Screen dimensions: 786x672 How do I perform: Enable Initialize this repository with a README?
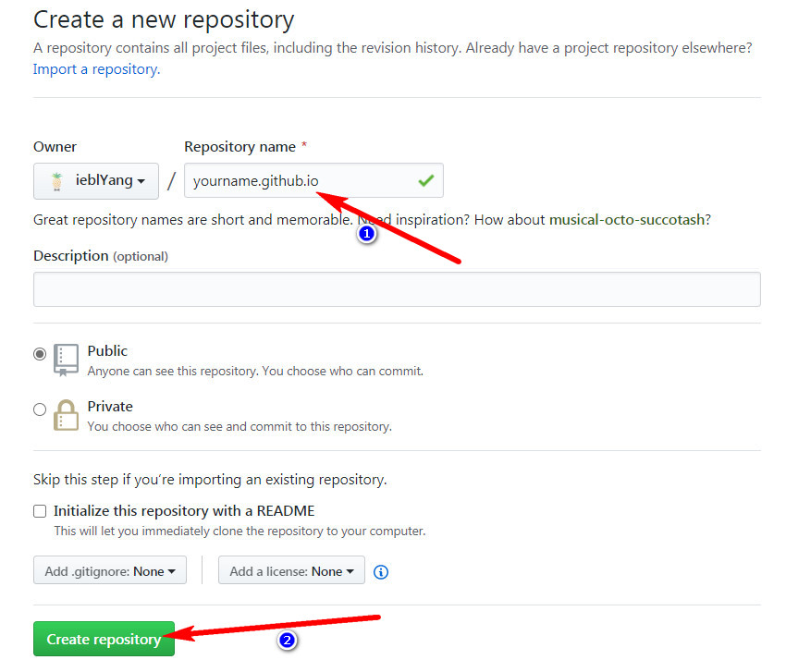(40, 511)
